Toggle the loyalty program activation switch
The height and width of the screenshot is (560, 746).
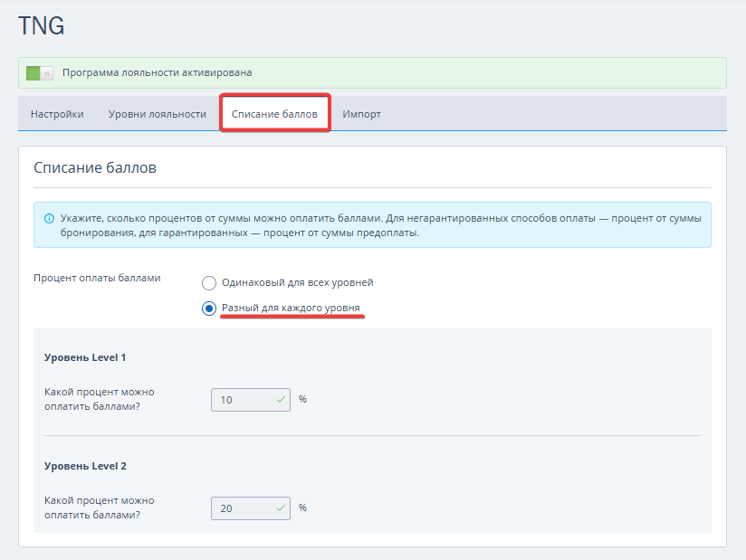pos(40,73)
